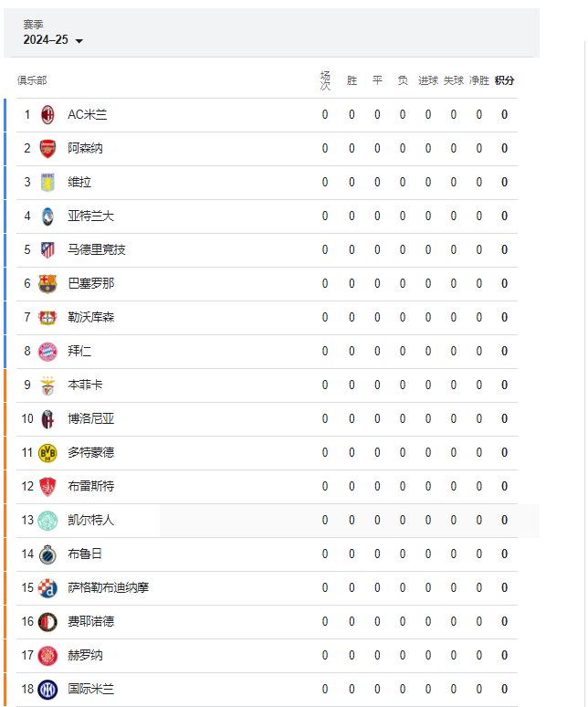
Task: Click the 积分 column header
Action: 504,80
